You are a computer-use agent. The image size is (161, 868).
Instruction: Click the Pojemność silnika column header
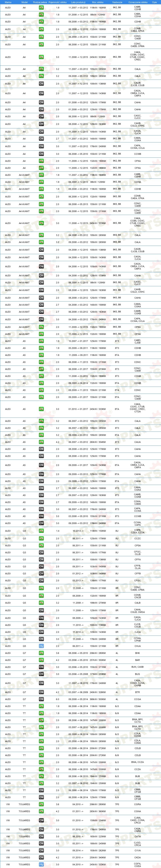[57, 2]
